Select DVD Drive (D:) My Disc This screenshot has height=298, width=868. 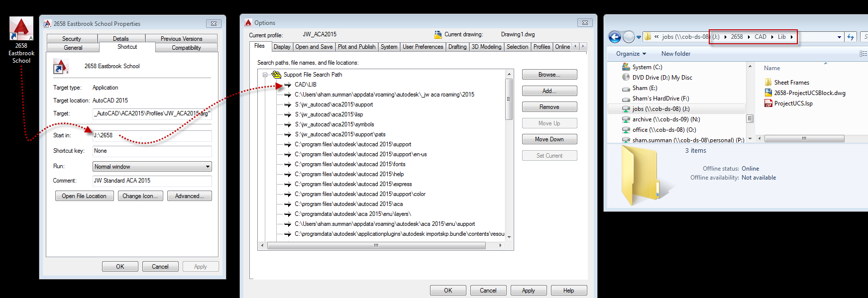[x=662, y=78]
